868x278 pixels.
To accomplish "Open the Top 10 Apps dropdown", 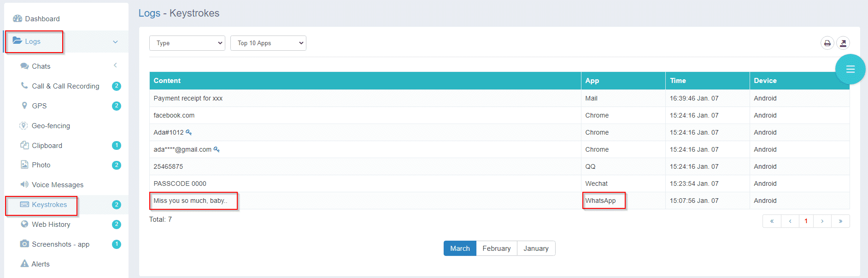I will [268, 43].
